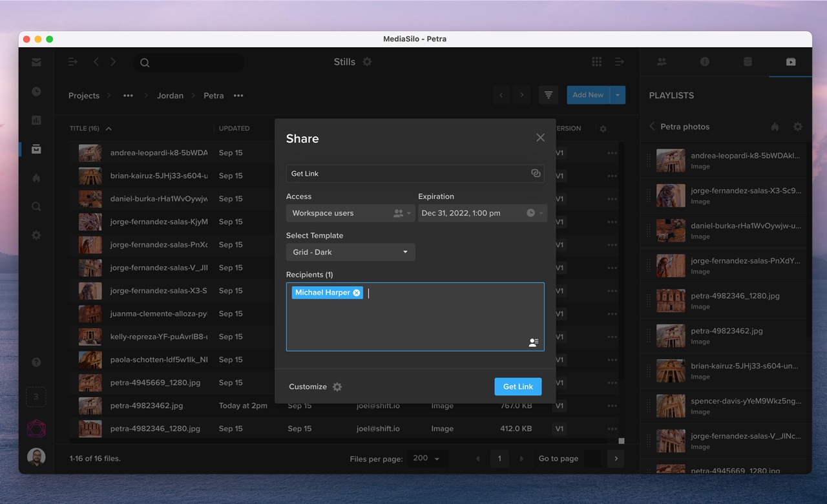Open Petra photos playlist settings gear
Screen dimensions: 827x504
coord(797,127)
